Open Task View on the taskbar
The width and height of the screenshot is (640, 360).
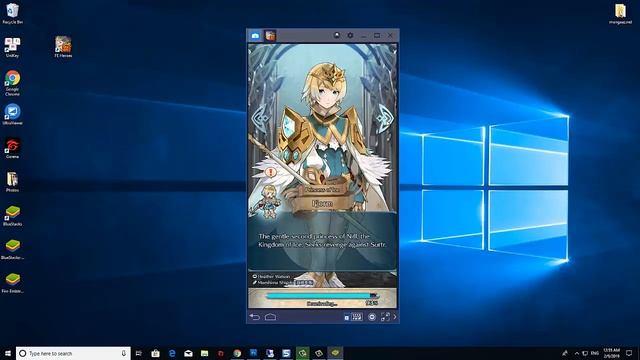coord(139,353)
